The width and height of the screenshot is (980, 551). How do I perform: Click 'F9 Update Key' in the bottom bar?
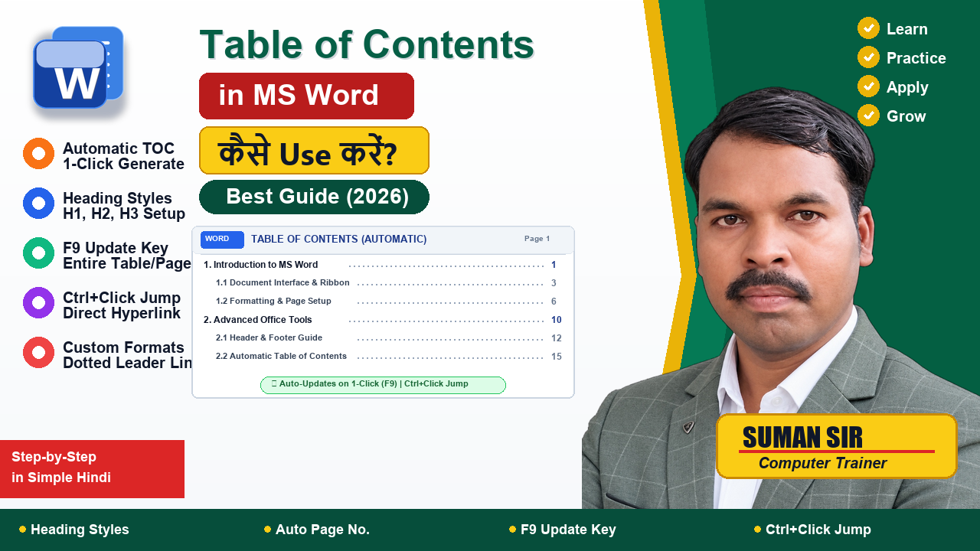click(x=568, y=530)
